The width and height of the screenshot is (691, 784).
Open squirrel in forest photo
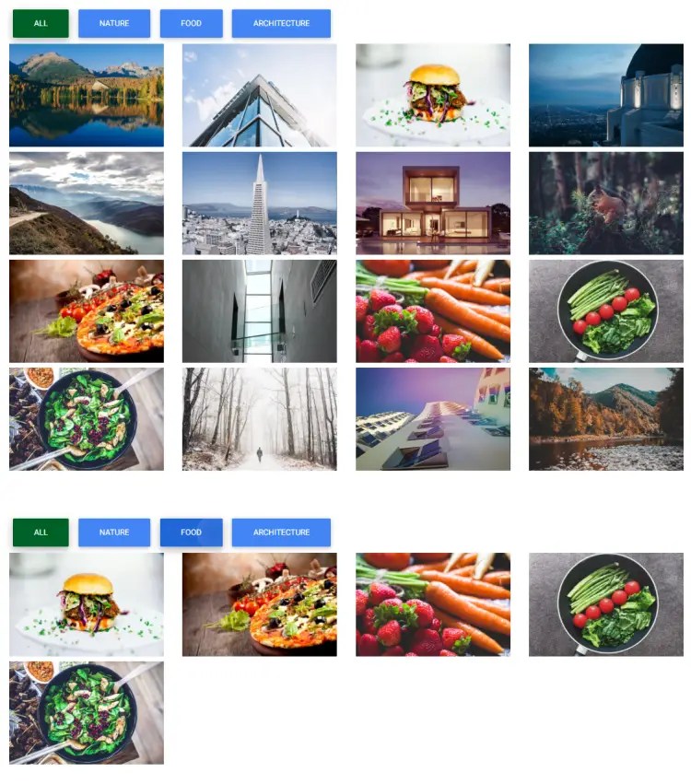point(606,204)
